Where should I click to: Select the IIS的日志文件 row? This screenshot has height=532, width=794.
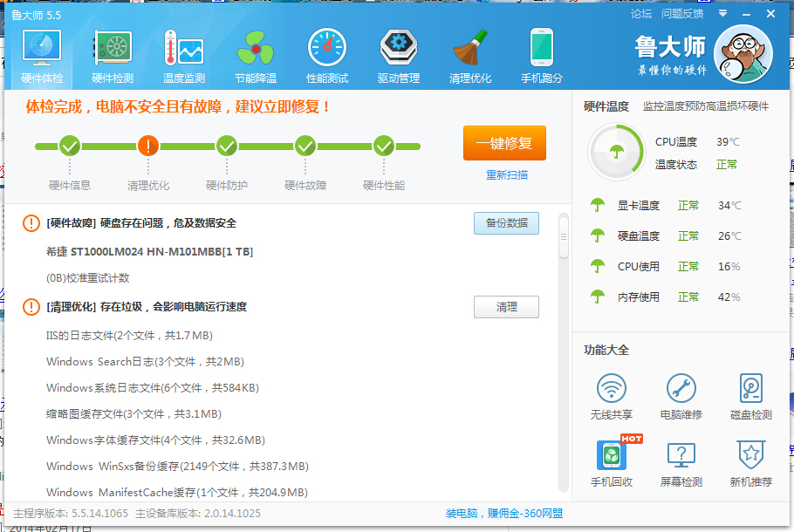(x=129, y=336)
